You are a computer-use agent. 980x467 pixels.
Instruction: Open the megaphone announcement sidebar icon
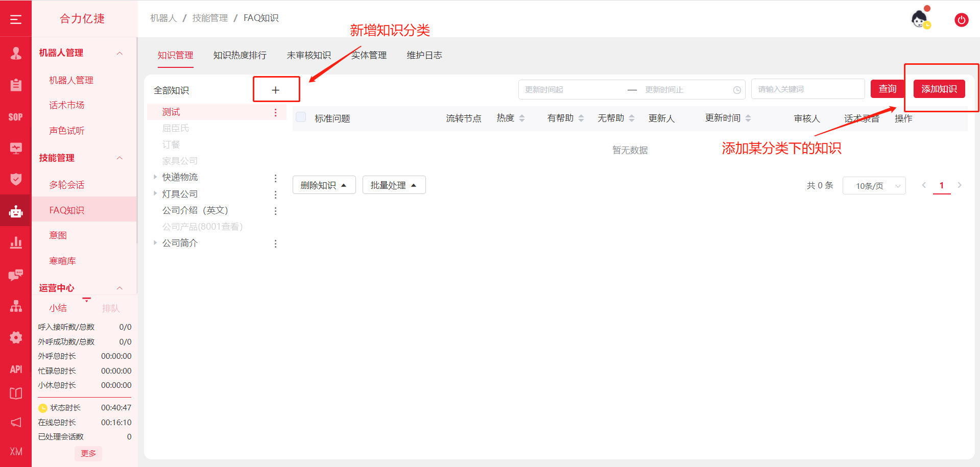[16, 422]
